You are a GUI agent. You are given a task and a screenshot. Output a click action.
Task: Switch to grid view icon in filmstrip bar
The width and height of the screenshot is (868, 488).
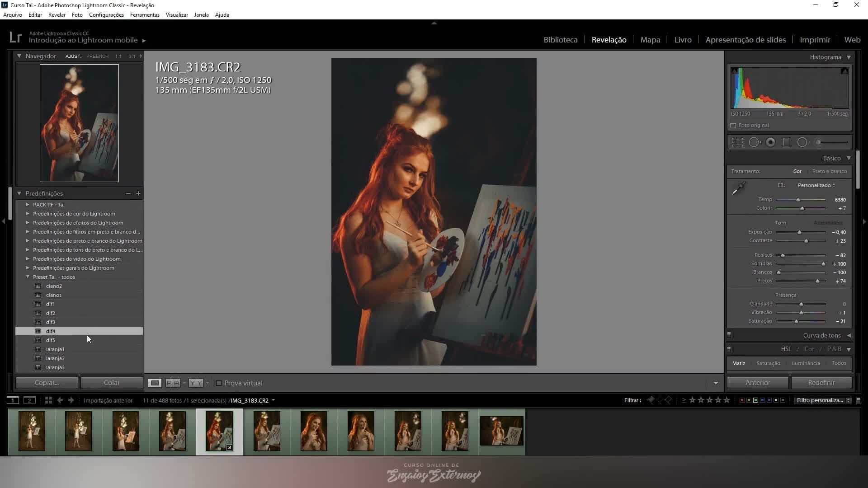(x=48, y=400)
